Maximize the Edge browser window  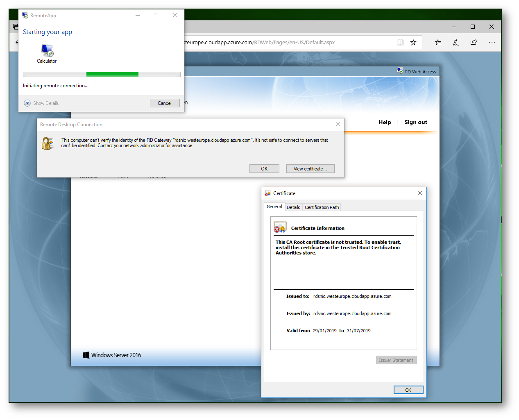(x=473, y=27)
